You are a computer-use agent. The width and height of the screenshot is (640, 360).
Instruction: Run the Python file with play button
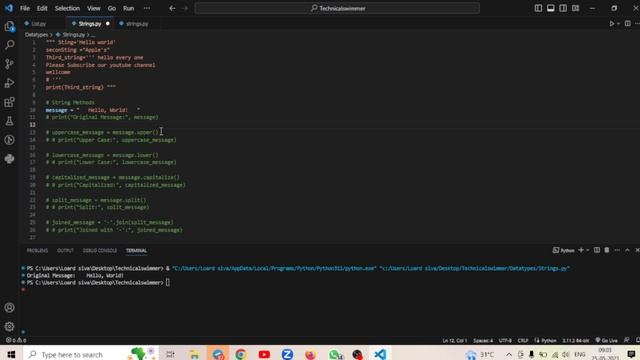pos(611,24)
